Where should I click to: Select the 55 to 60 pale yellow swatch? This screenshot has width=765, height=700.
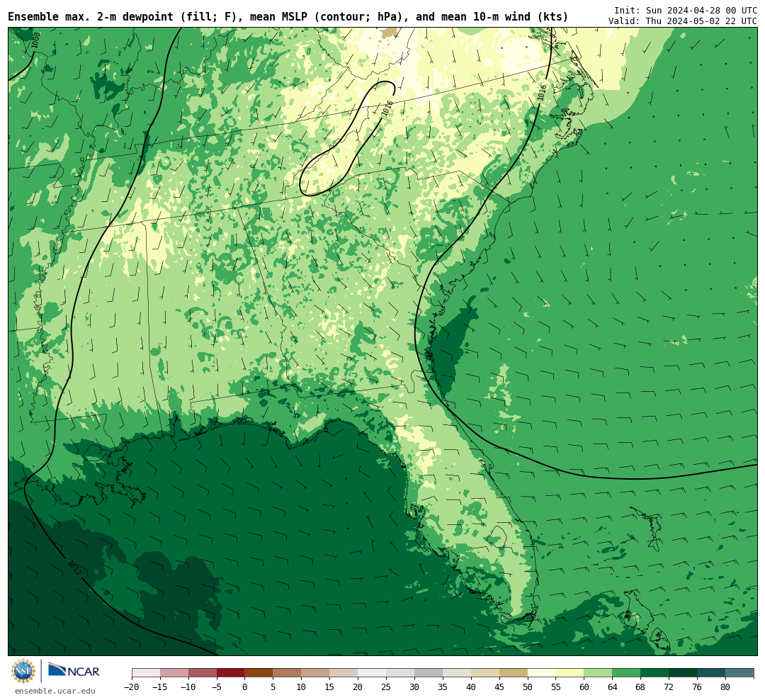(569, 672)
